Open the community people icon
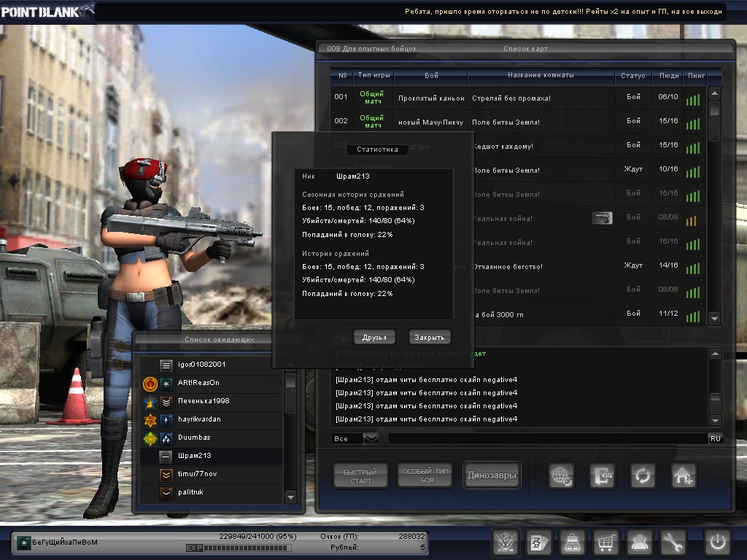 639,542
